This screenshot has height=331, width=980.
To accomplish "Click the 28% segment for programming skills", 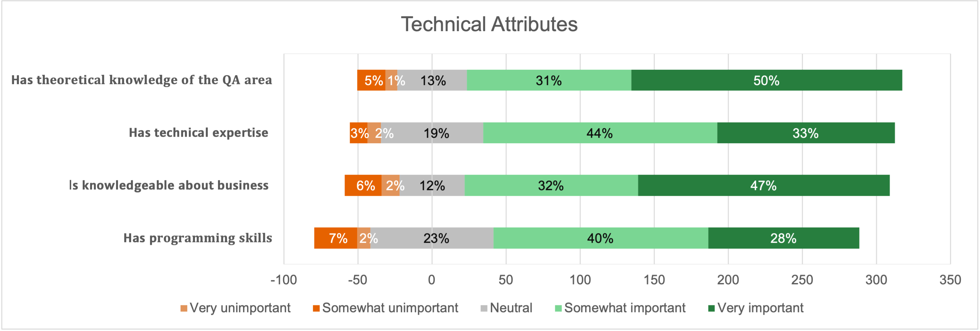I will tap(783, 238).
